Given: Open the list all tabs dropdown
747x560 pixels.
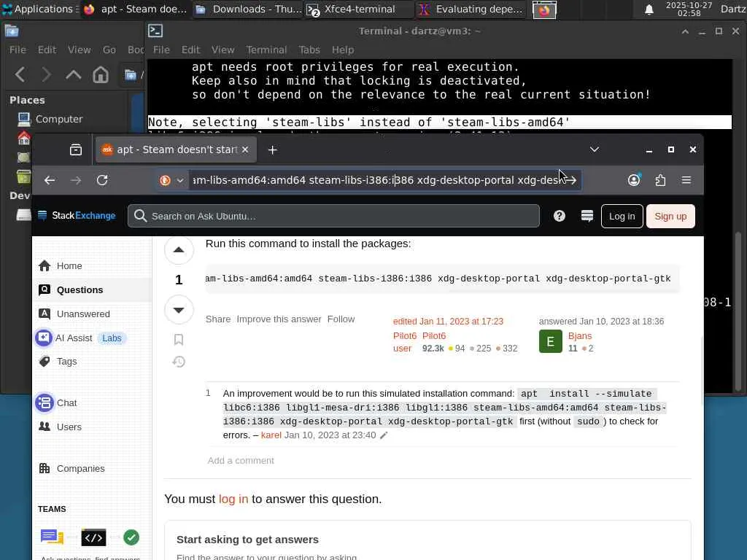Looking at the screenshot, I should coord(594,149).
